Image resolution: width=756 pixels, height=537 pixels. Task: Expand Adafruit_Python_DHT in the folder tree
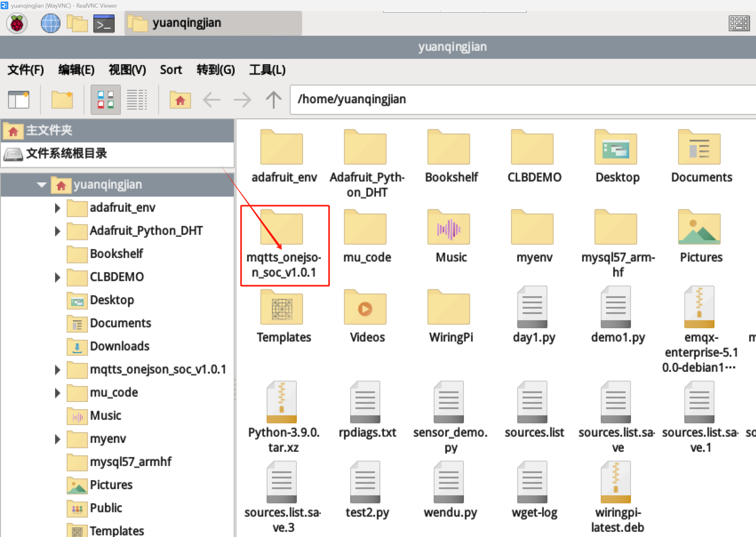tap(57, 231)
